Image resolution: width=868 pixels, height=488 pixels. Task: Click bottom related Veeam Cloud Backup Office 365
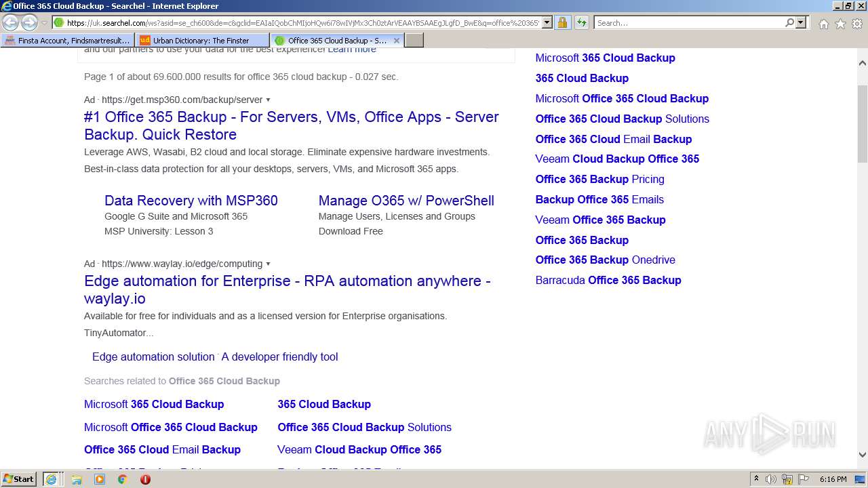[359, 449]
